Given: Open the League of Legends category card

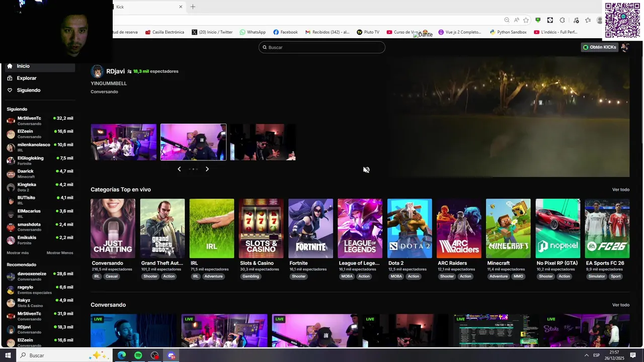Looking at the screenshot, I should (360, 228).
